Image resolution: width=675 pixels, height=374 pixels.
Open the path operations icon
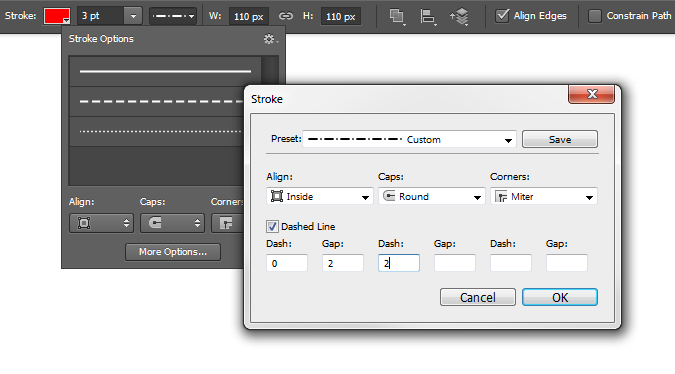click(397, 17)
